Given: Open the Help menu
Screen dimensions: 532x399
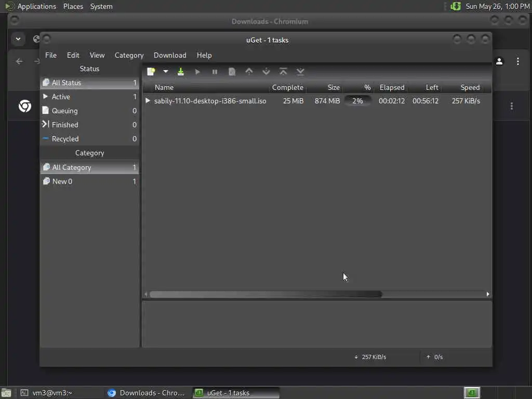Looking at the screenshot, I should pos(204,55).
